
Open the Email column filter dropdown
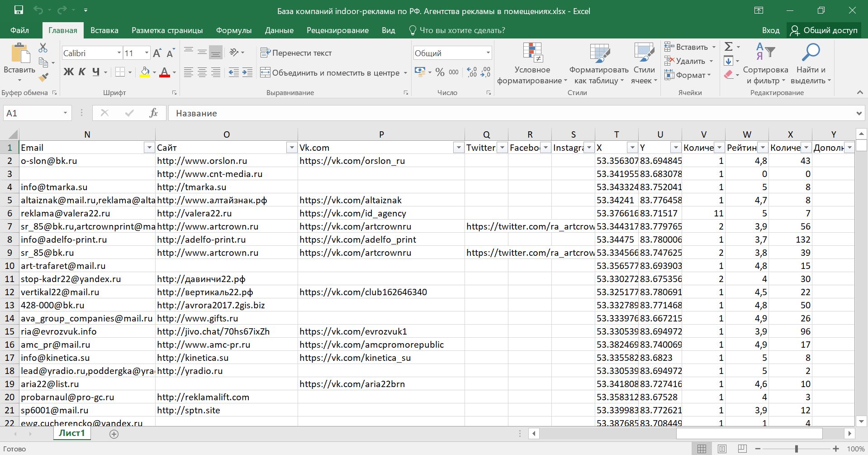pos(149,148)
